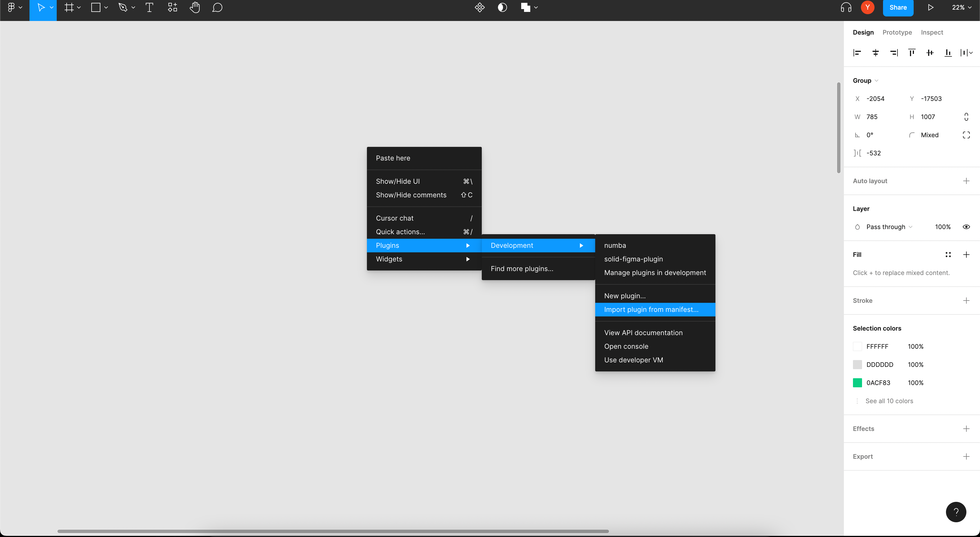Toggle layer visibility with the eye icon

pyautogui.click(x=966, y=227)
